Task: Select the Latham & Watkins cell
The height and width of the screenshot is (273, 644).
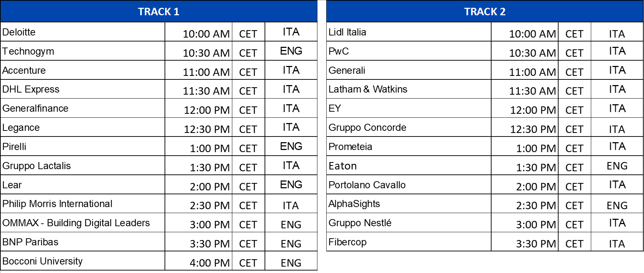Action: pyautogui.click(x=368, y=89)
